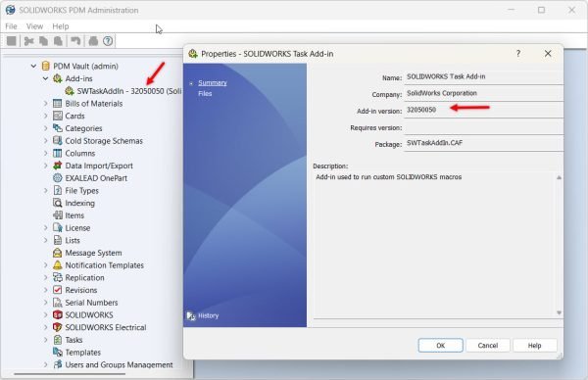Open the File menu
Screen dimensions: 588x380
(11, 26)
